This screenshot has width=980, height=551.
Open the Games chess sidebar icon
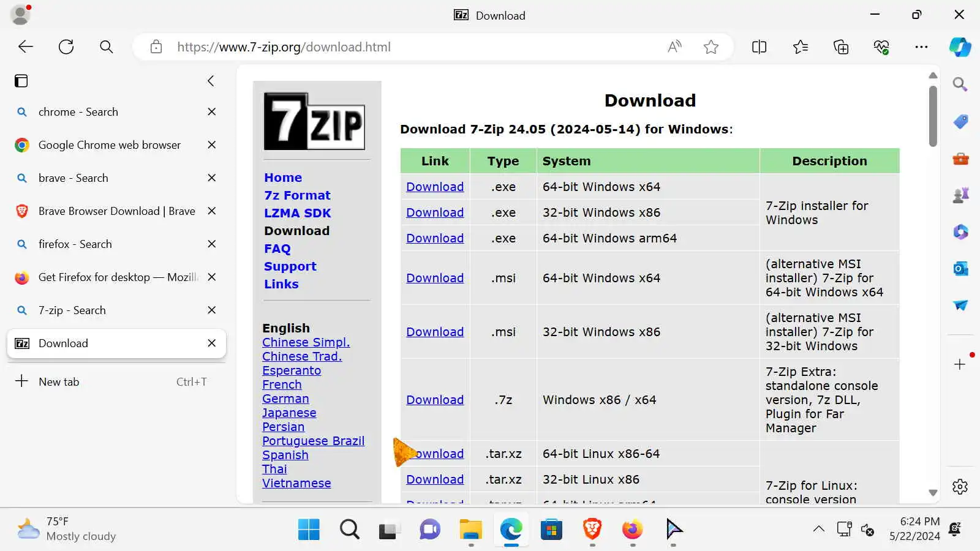pos(960,195)
